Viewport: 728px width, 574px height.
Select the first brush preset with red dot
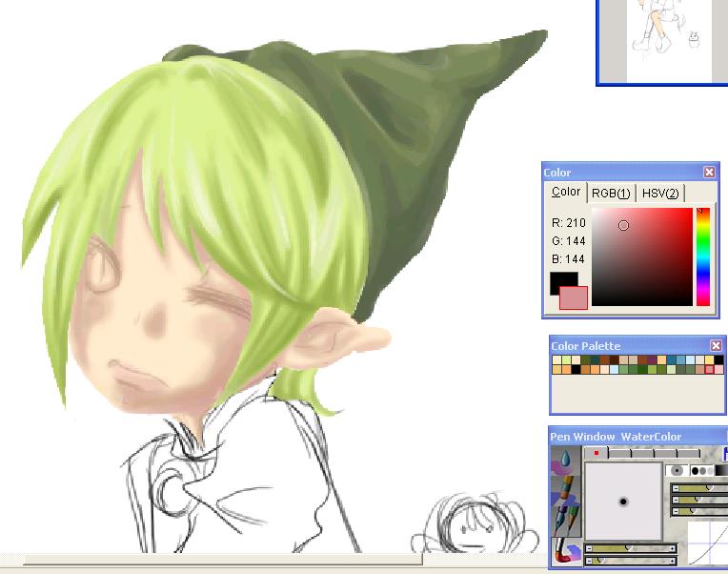(597, 453)
